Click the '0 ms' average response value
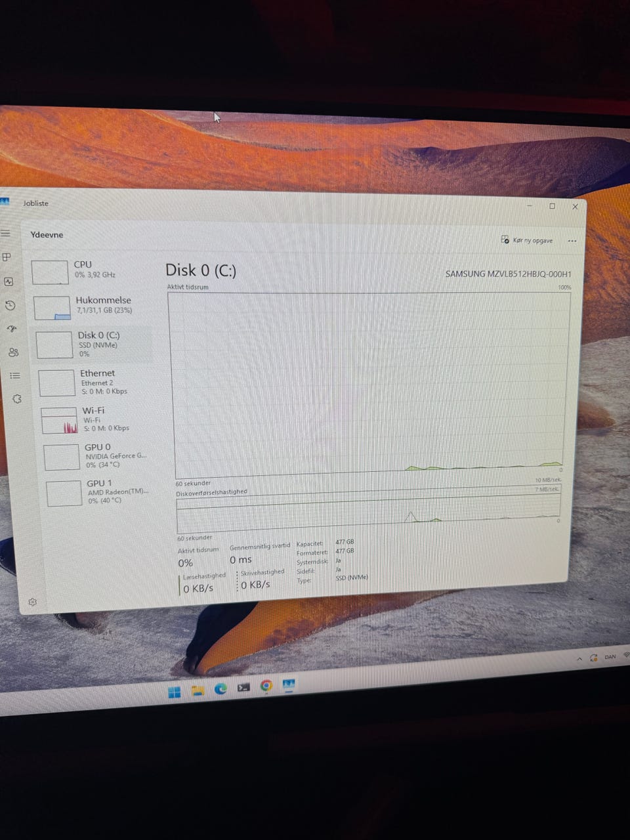This screenshot has height=840, width=630. coord(241,560)
